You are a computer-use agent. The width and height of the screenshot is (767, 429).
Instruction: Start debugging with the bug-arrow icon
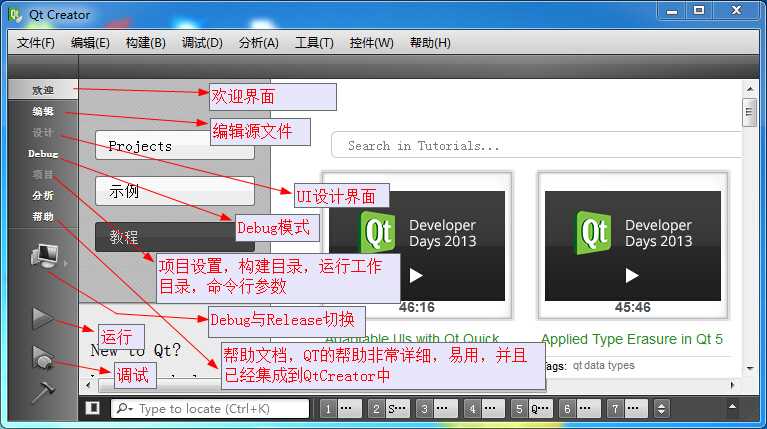(x=43, y=357)
